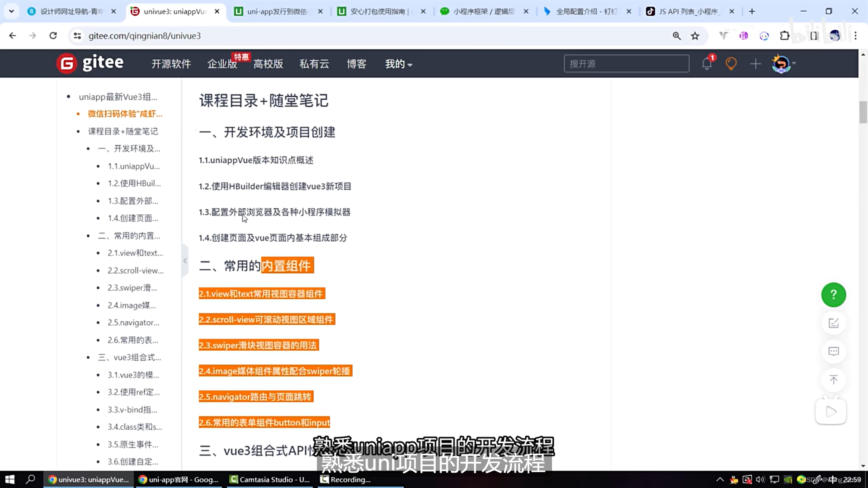The width and height of the screenshot is (868, 488).
Task: Select 3.4.class类和s in sidebar outline
Action: [x=135, y=427]
